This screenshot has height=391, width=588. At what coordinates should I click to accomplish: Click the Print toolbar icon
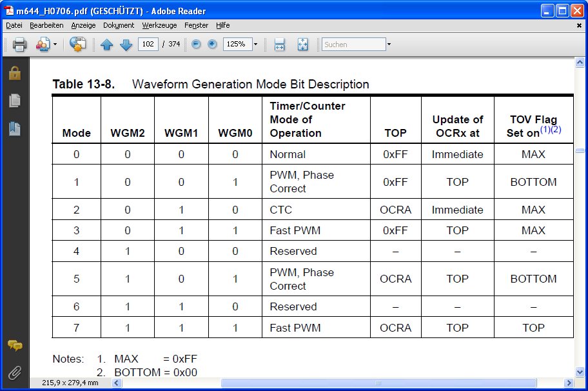coord(19,45)
